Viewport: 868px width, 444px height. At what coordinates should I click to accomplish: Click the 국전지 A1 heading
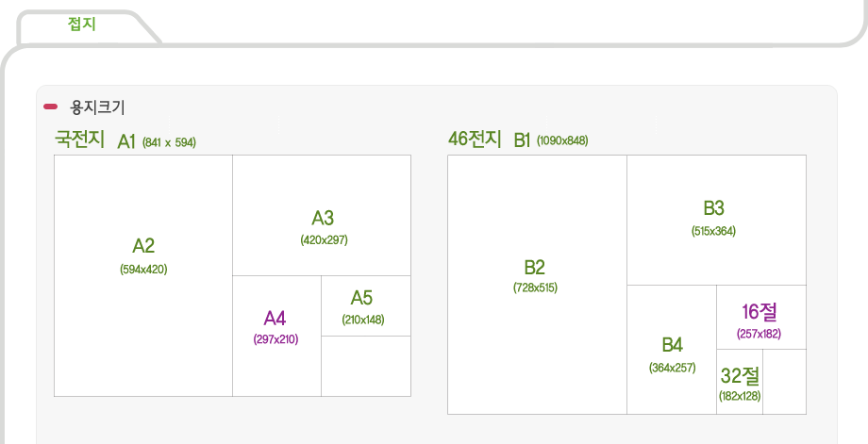point(94,140)
